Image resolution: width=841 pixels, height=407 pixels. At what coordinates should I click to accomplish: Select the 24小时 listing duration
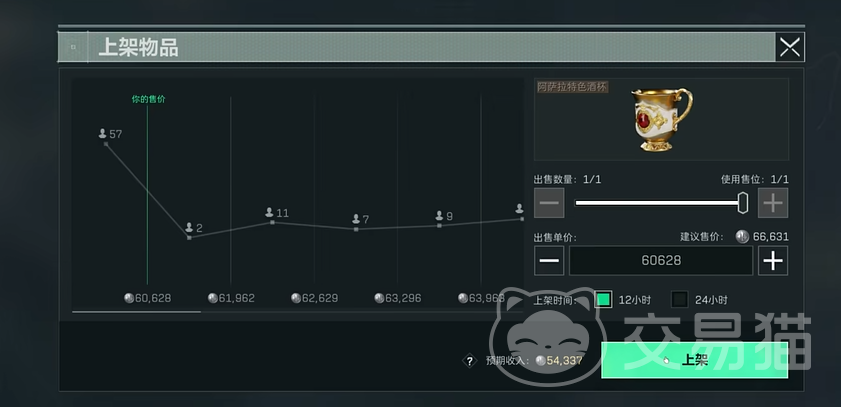680,300
